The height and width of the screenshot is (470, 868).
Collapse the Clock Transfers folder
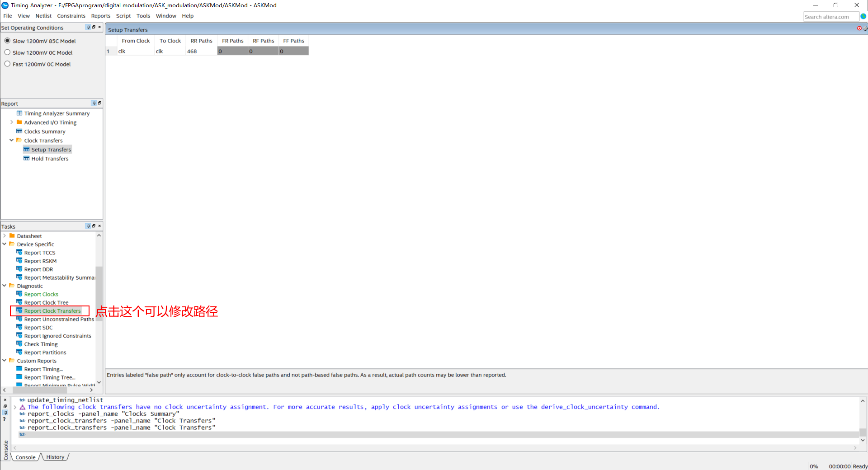pyautogui.click(x=11, y=140)
